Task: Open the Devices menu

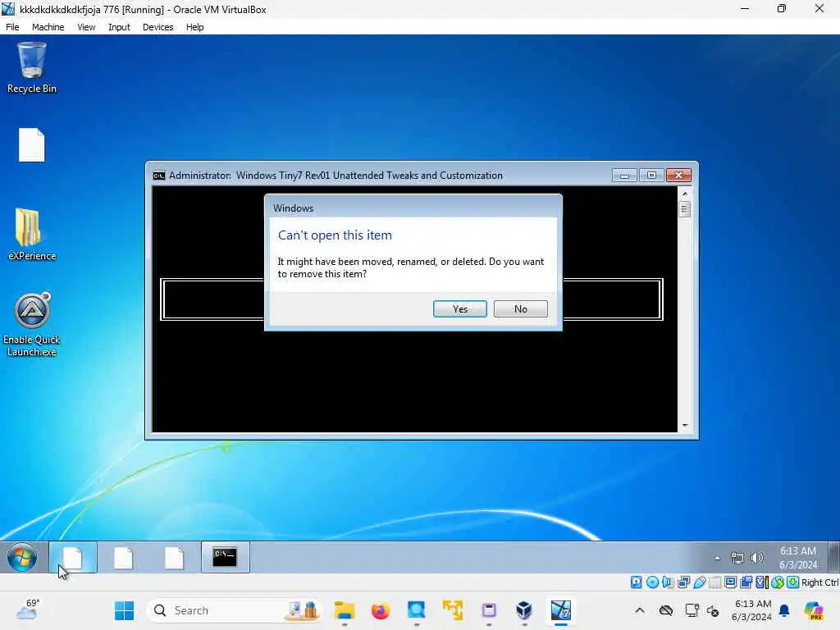Action: point(157,27)
